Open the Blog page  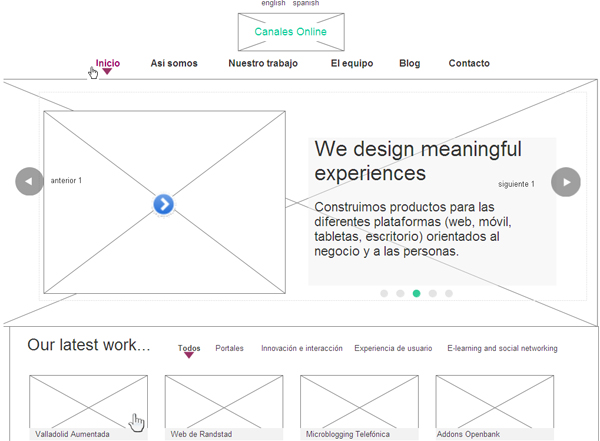[410, 63]
